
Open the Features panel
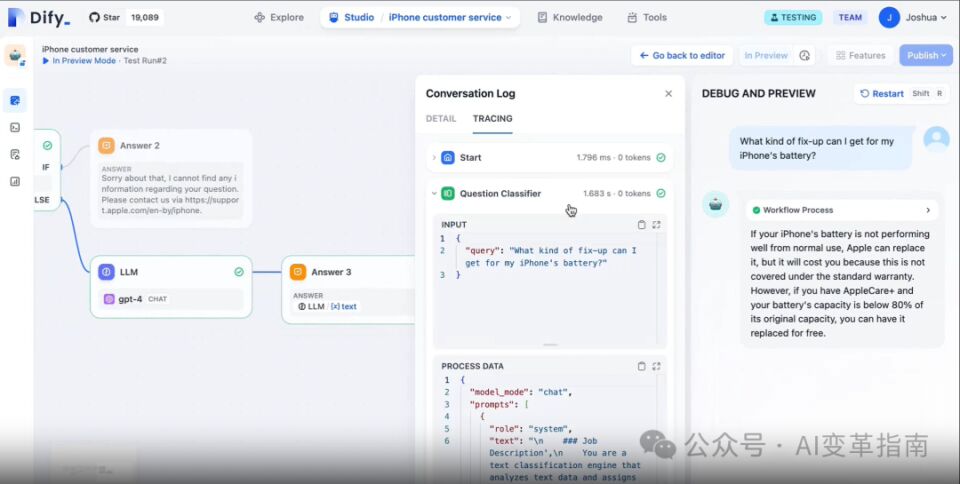pos(859,56)
